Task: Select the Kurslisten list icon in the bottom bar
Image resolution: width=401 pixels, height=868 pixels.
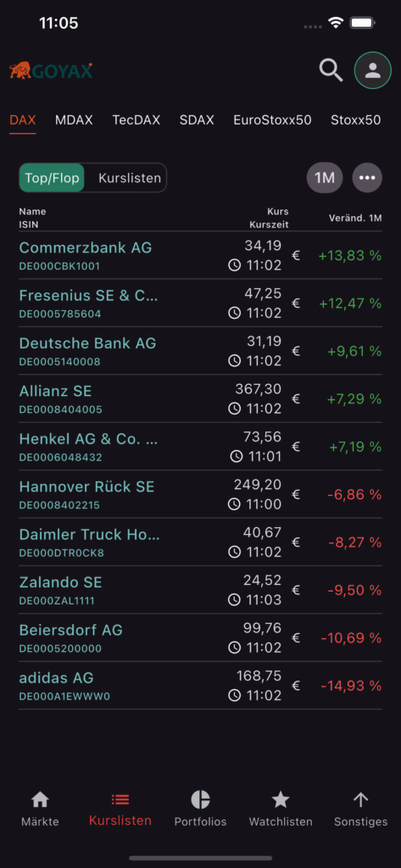Action: pos(120,799)
